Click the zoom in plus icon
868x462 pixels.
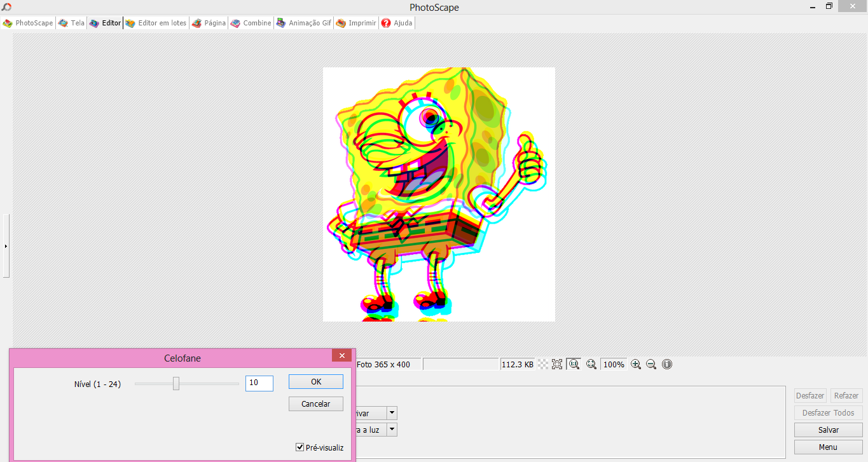pos(636,364)
